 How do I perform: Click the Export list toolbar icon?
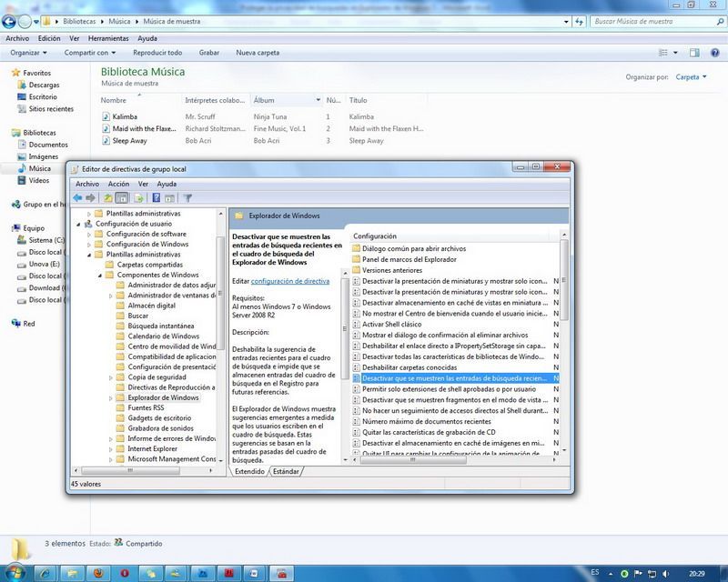[139, 197]
